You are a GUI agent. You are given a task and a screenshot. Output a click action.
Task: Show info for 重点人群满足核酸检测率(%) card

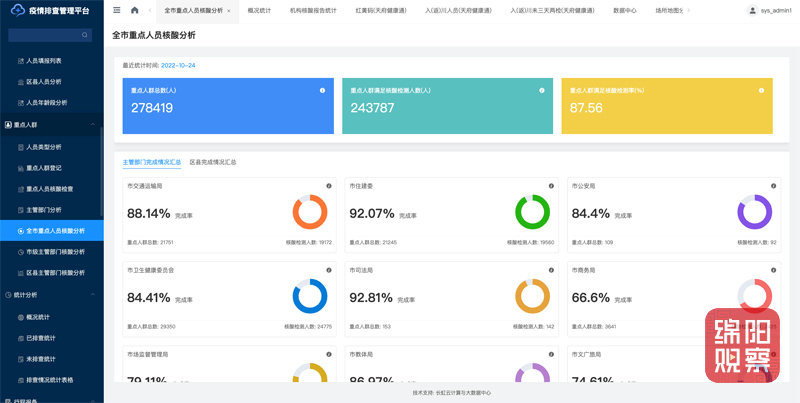[x=761, y=90]
